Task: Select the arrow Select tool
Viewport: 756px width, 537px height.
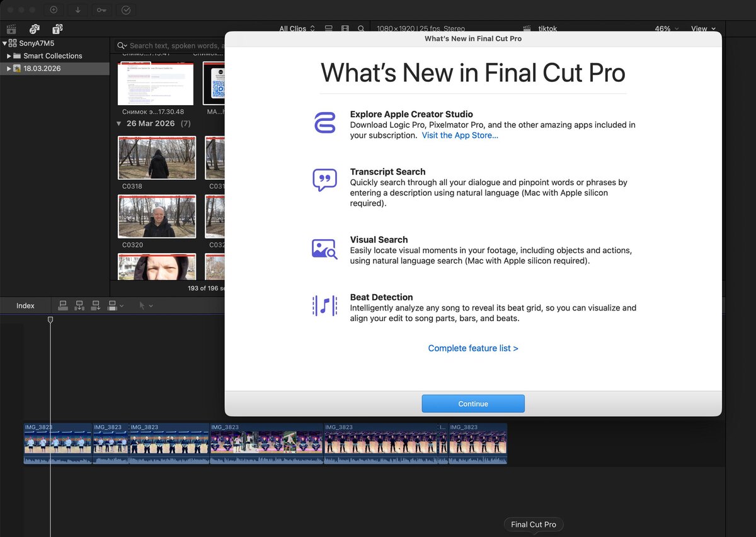Action: 142,305
